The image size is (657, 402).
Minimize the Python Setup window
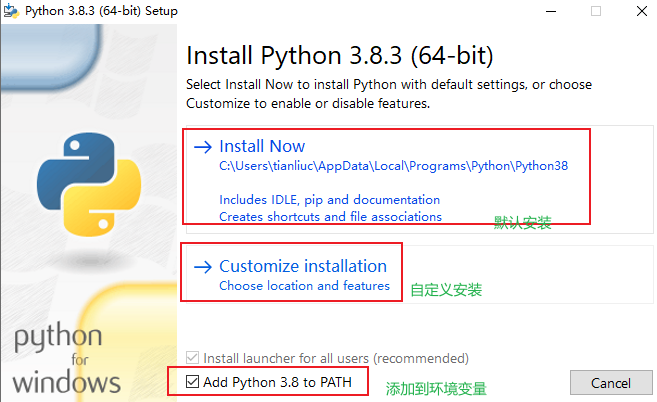pos(551,11)
